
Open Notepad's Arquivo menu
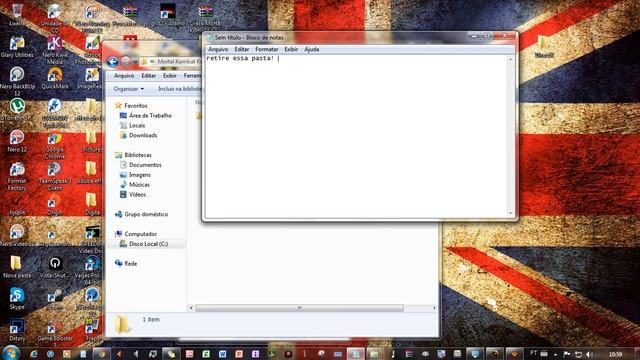pos(218,49)
